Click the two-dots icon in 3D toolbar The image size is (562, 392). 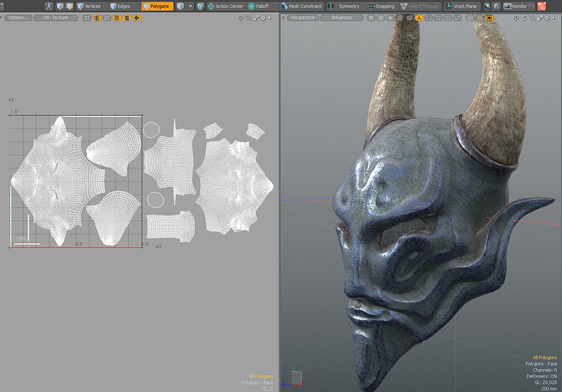[x=458, y=18]
